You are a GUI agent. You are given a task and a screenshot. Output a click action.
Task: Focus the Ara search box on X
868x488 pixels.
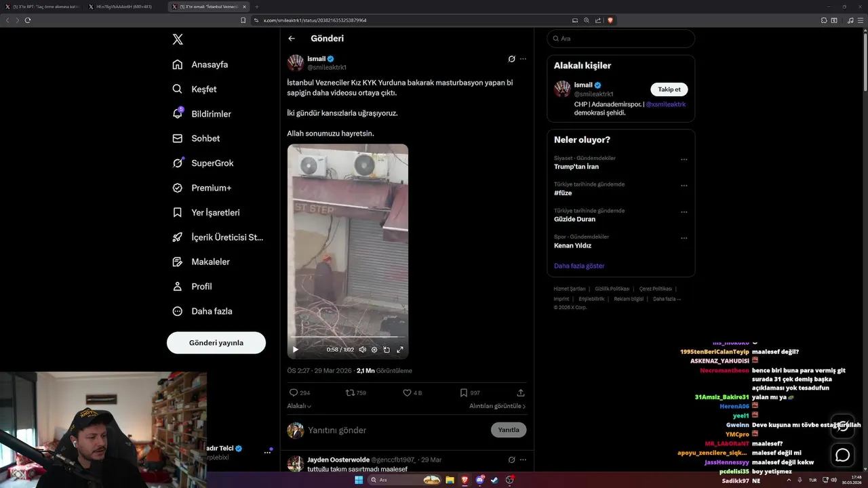click(620, 39)
